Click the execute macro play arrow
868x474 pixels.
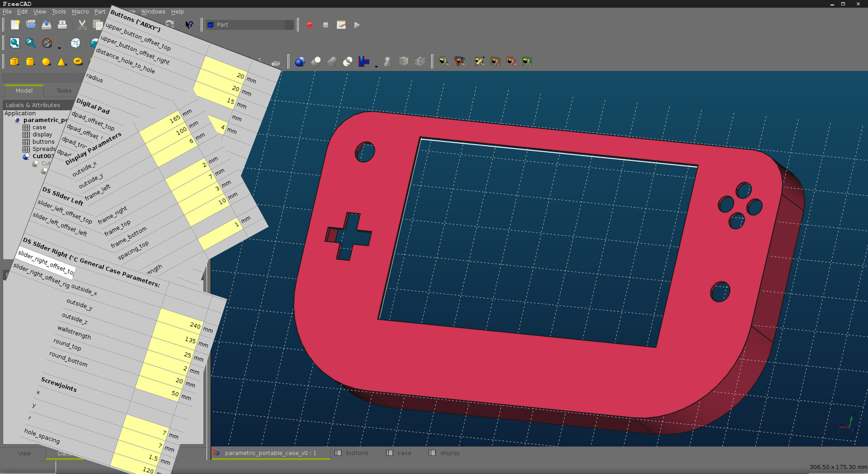point(357,25)
